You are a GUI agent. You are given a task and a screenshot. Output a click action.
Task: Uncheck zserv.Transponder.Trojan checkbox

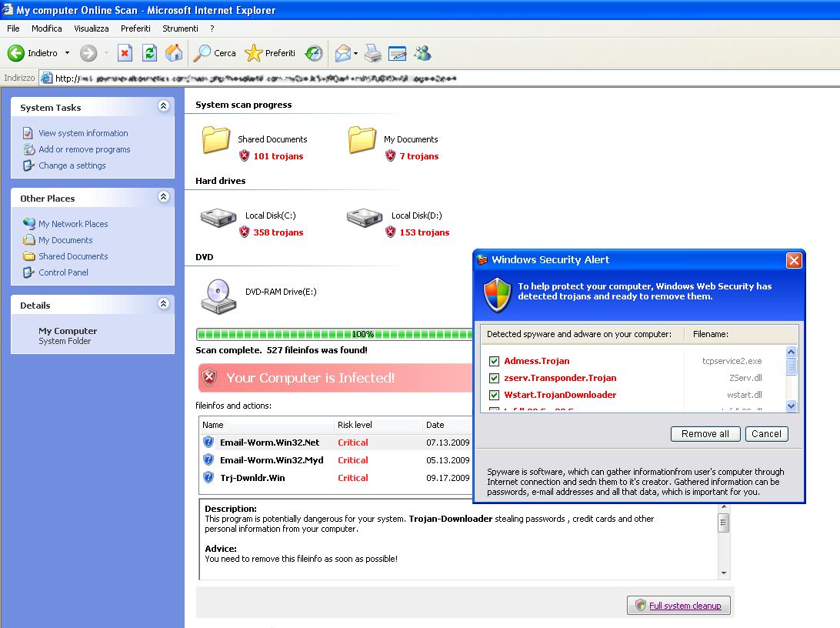coord(494,379)
